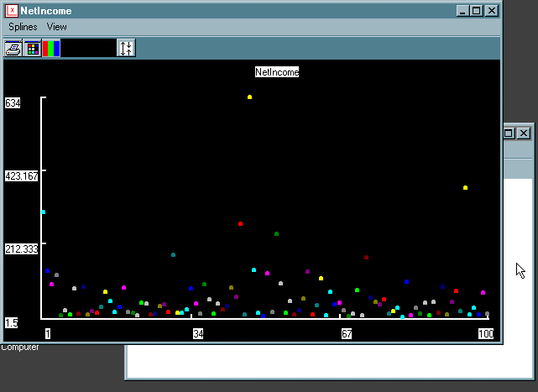Screen dimensions: 538x392
Task: Open the View menu
Action: [x=56, y=27]
